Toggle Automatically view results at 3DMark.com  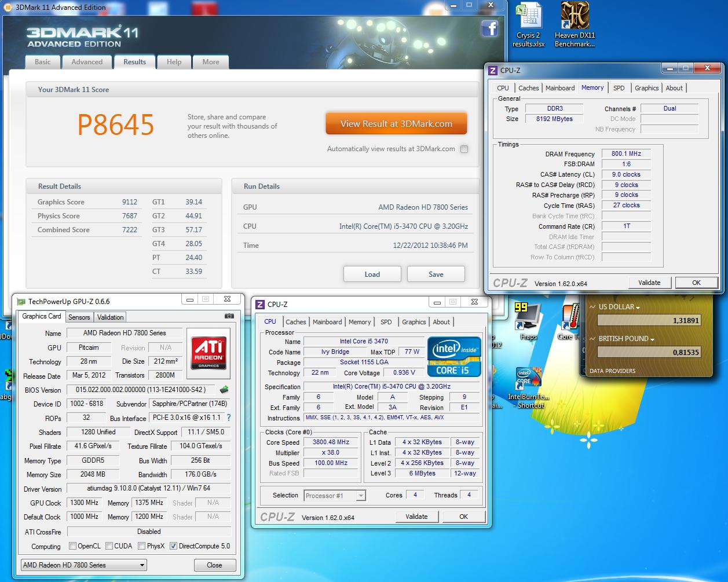[x=464, y=149]
